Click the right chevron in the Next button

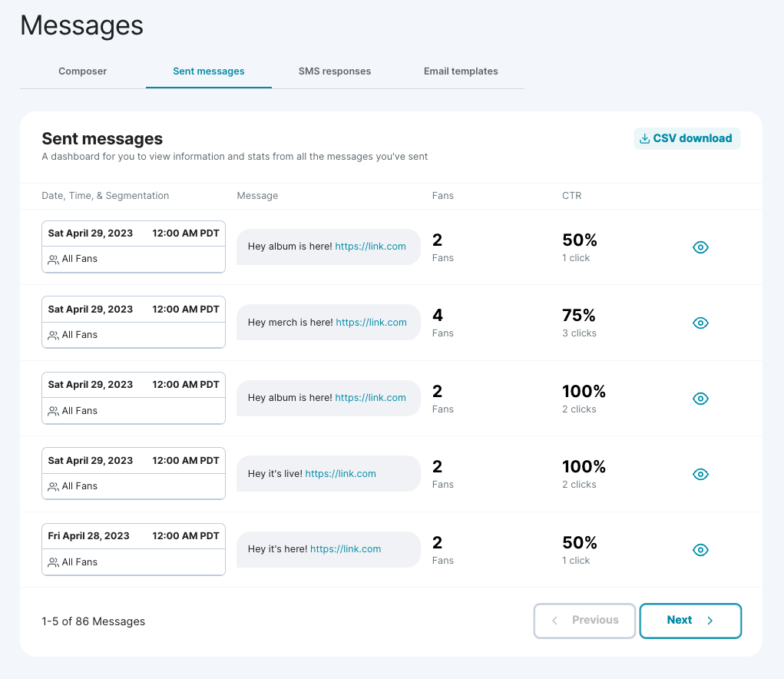point(710,621)
